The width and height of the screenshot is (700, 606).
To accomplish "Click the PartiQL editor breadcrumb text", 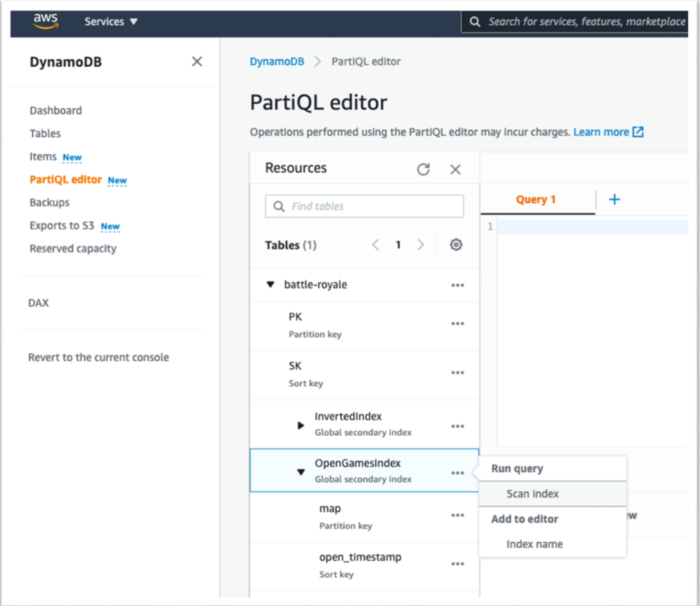I will tap(366, 62).
